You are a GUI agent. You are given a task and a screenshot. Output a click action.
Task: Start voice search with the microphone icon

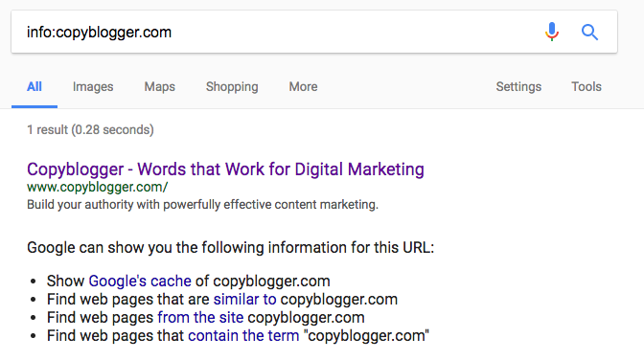click(552, 32)
